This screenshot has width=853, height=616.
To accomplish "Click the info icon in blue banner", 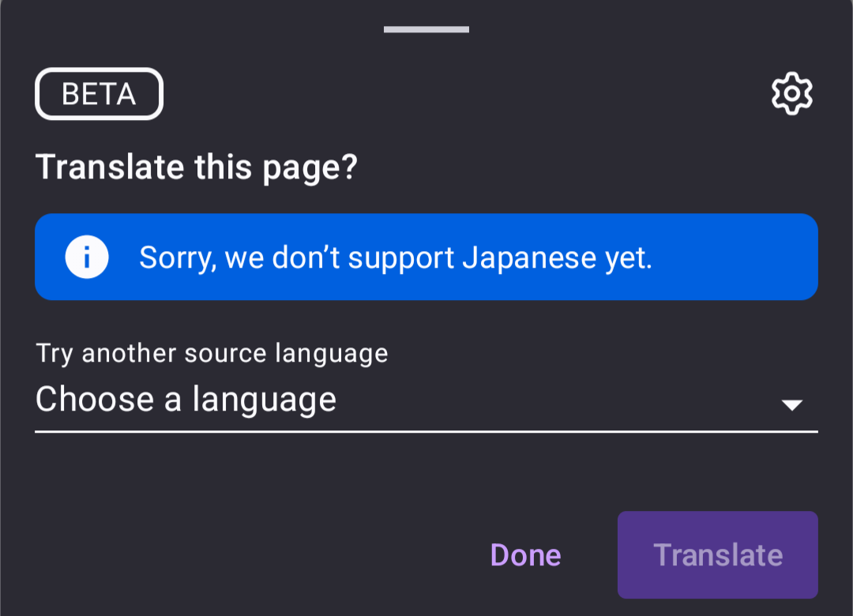I will coord(87,257).
